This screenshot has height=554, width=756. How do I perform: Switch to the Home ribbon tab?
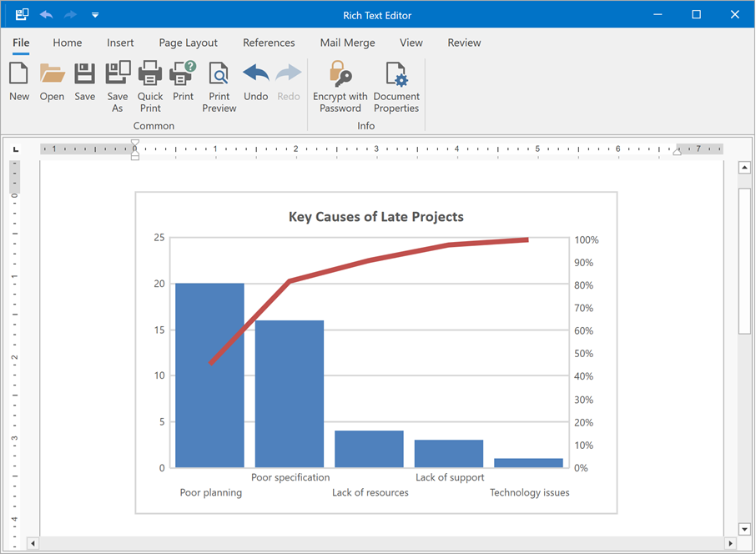pos(68,43)
